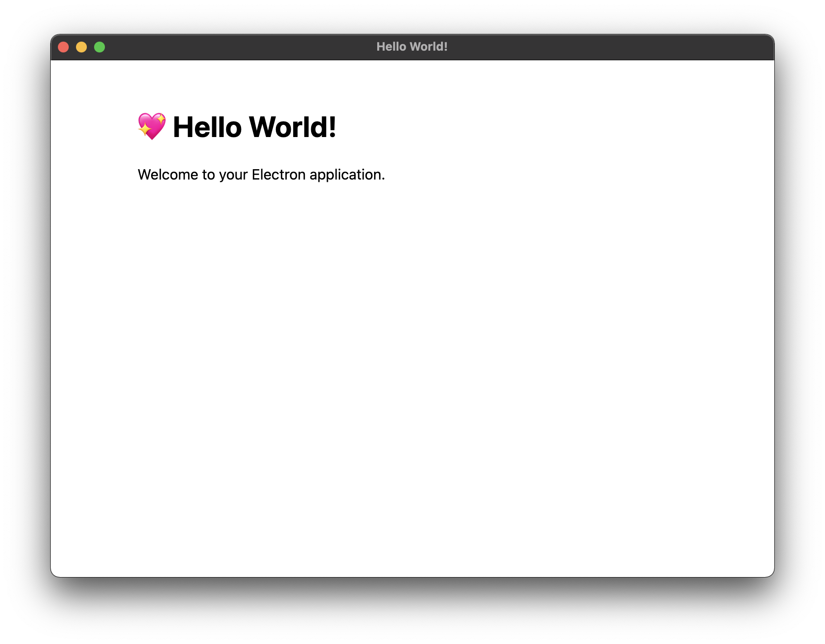Select the welcome message paragraph
Image resolution: width=825 pixels, height=644 pixels.
coord(261,174)
